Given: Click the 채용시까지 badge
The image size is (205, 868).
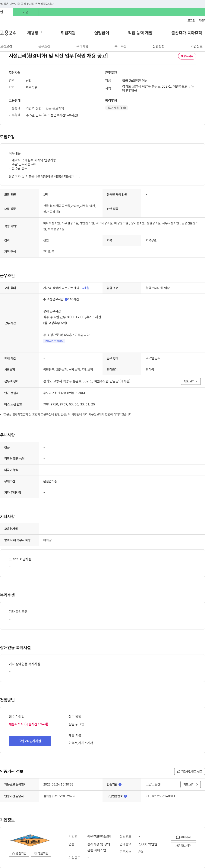Looking at the screenshot, I should [187, 56].
